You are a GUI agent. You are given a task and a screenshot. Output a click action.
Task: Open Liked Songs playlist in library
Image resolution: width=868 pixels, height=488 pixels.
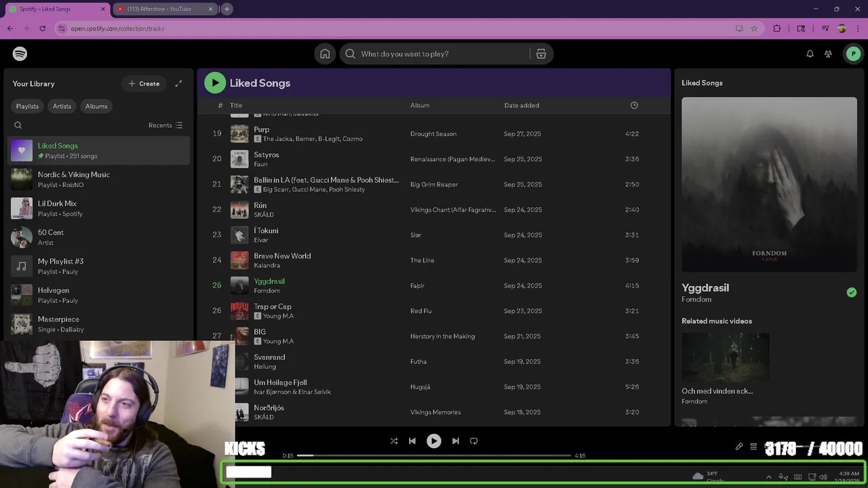tap(99, 150)
